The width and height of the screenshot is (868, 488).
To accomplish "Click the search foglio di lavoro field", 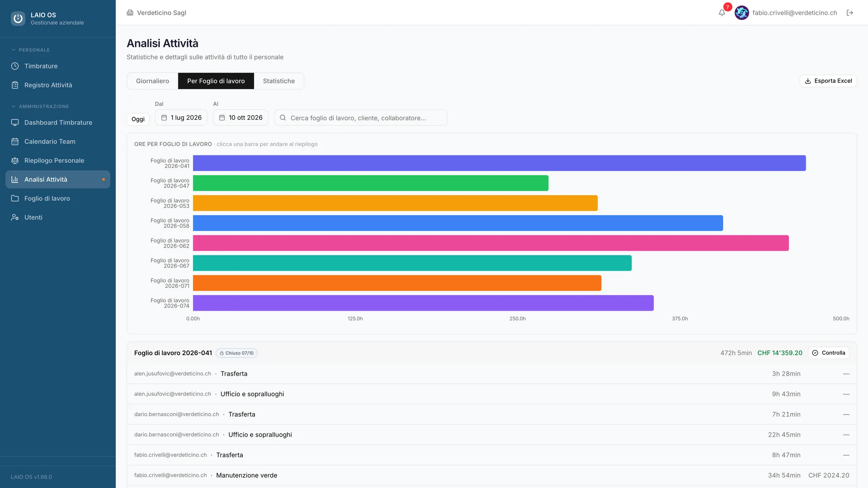I will 361,118.
